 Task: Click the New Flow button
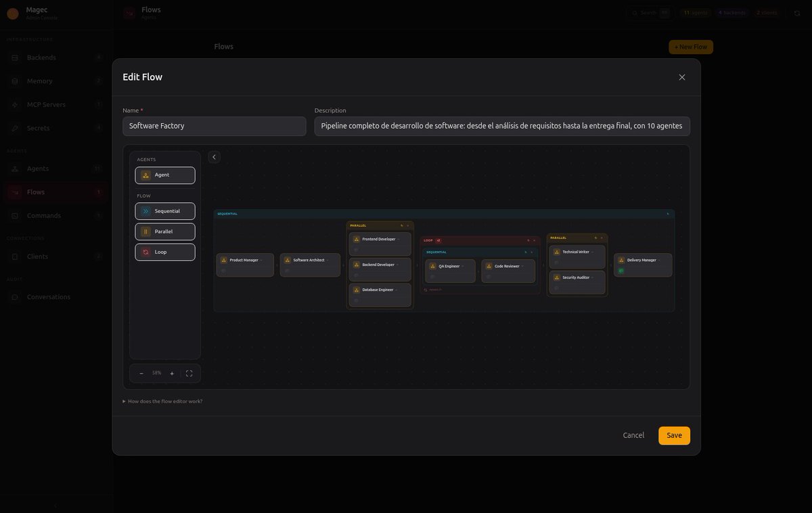click(x=691, y=47)
